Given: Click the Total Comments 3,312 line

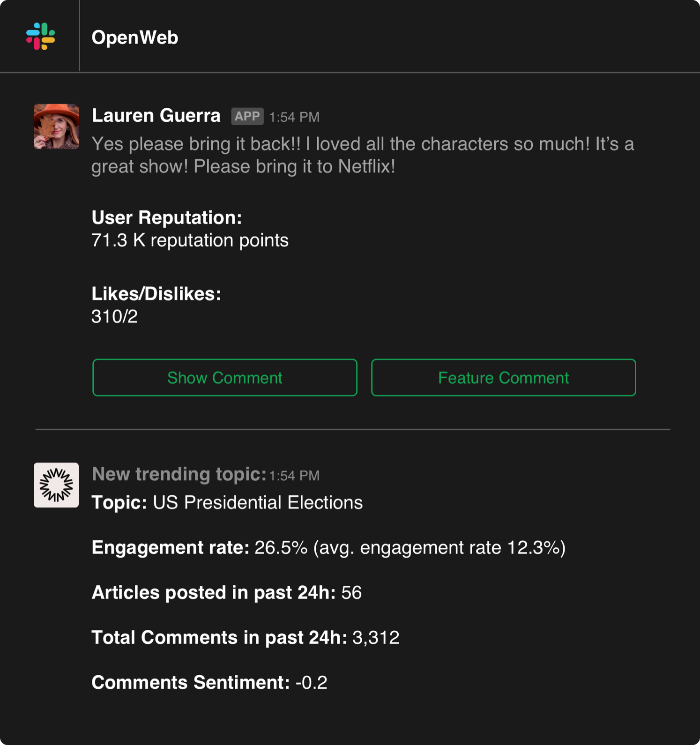Looking at the screenshot, I should point(245,637).
